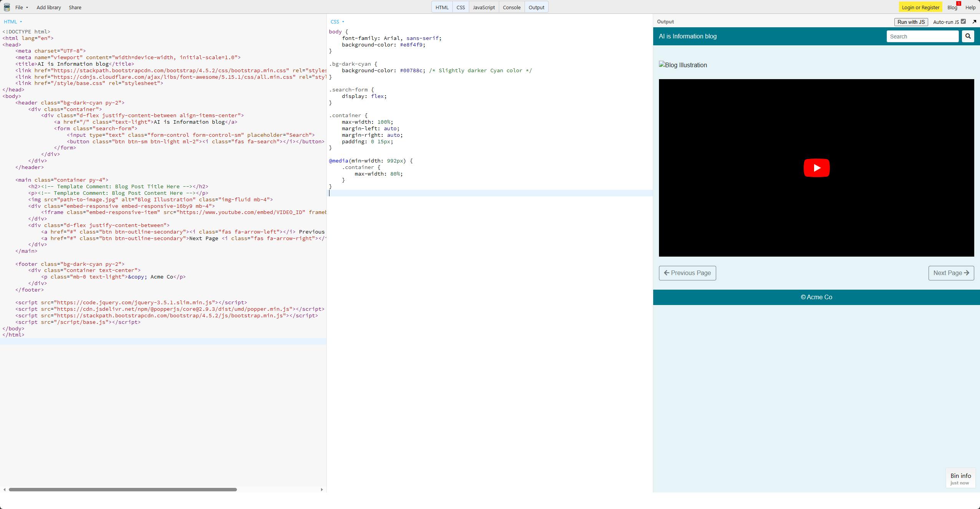This screenshot has height=509, width=980.
Task: Click the .search-form selector in CSS
Action: click(x=348, y=90)
